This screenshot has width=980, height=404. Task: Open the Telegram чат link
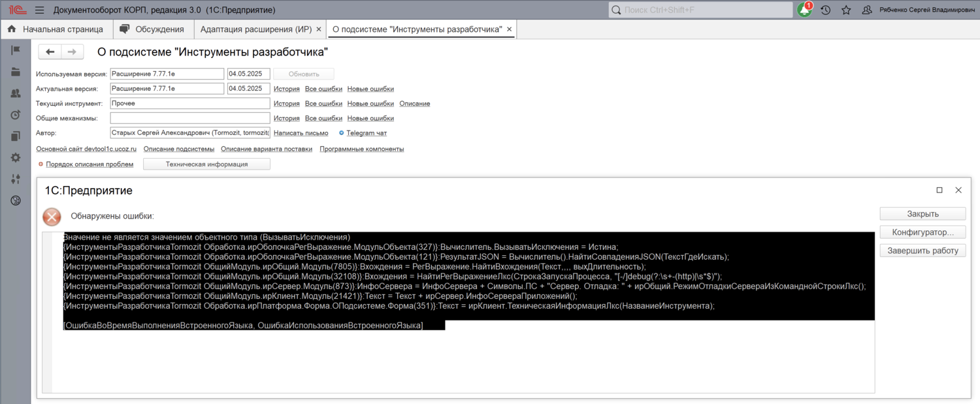point(367,133)
